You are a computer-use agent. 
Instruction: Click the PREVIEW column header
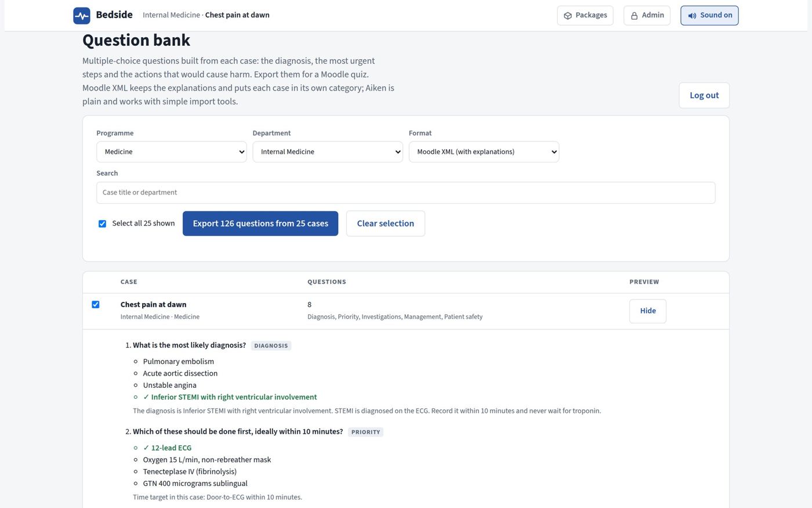(644, 282)
